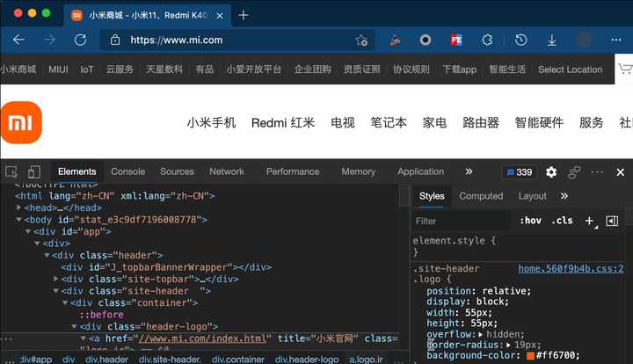Screen dimensions: 633x364
Task: Click Redmi 红米 navigation item
Action: pos(282,122)
